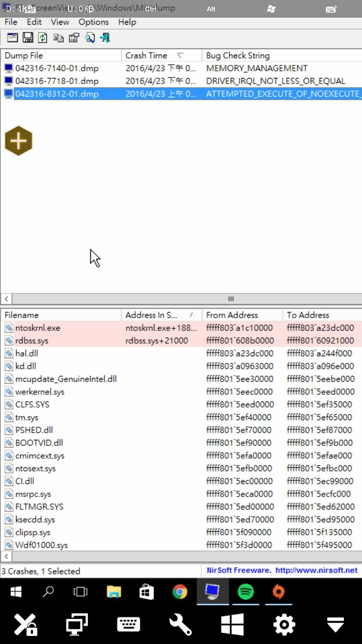
Task: Open Spotify from the Windows taskbar
Action: [x=245, y=592]
